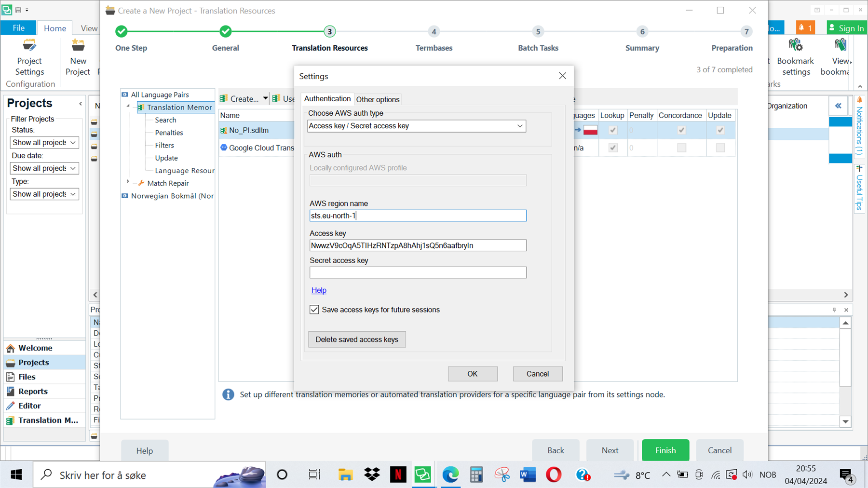Switch to the Home ribbon tab
The height and width of the screenshot is (488, 868).
pyautogui.click(x=55, y=28)
